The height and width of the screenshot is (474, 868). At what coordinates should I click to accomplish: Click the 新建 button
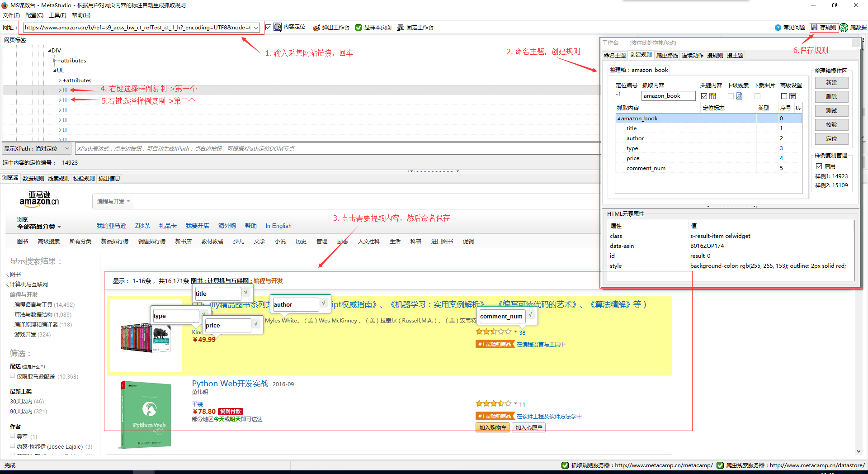[x=831, y=83]
